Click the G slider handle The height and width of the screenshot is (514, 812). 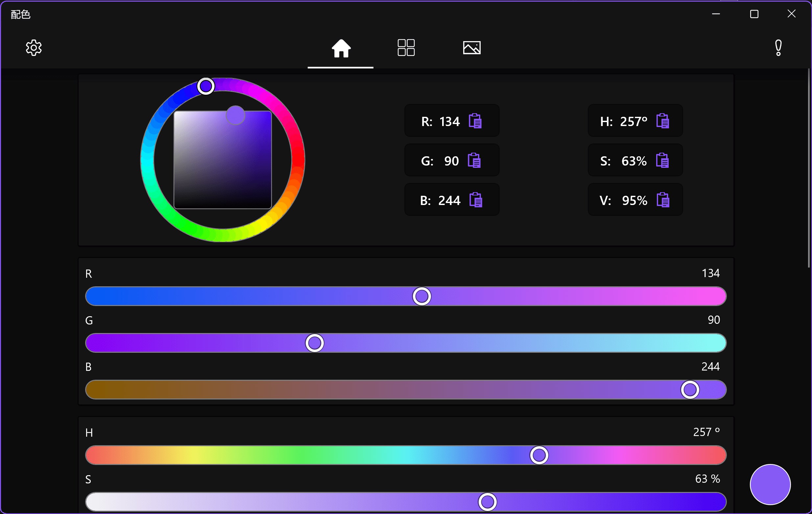(314, 343)
